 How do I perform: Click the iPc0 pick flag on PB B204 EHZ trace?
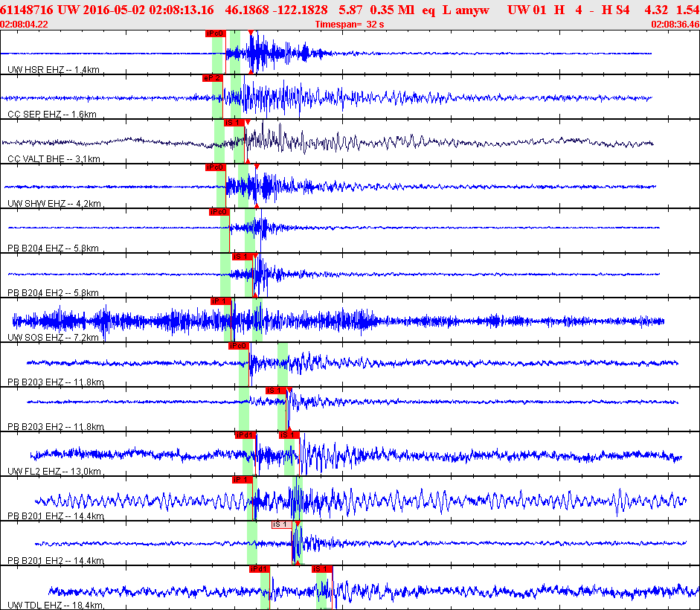pyautogui.click(x=219, y=212)
